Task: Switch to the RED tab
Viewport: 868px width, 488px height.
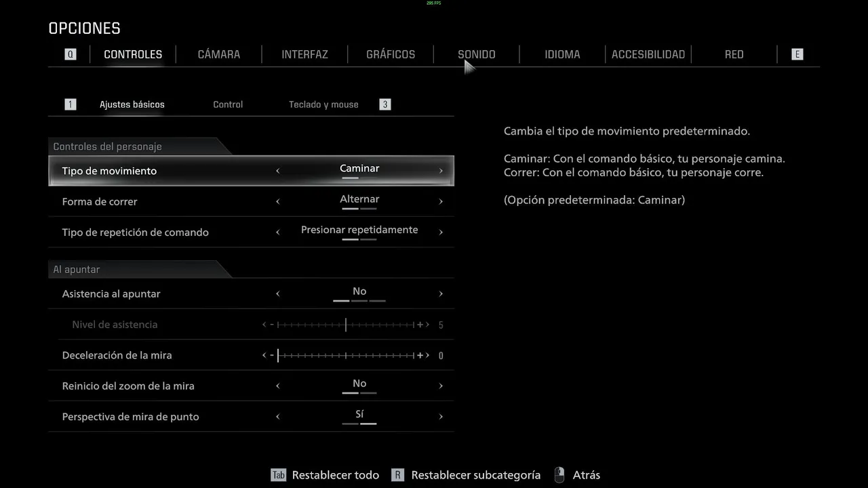Action: tap(734, 54)
